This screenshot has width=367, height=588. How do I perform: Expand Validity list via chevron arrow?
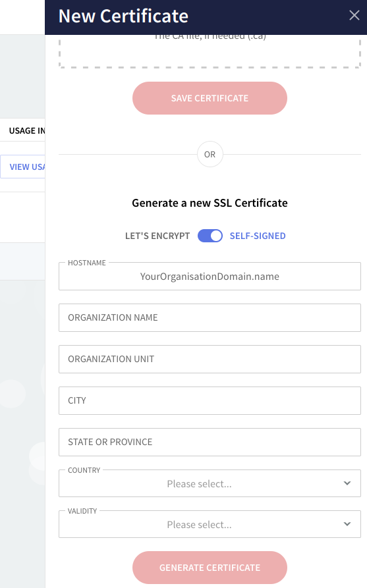[347, 524]
